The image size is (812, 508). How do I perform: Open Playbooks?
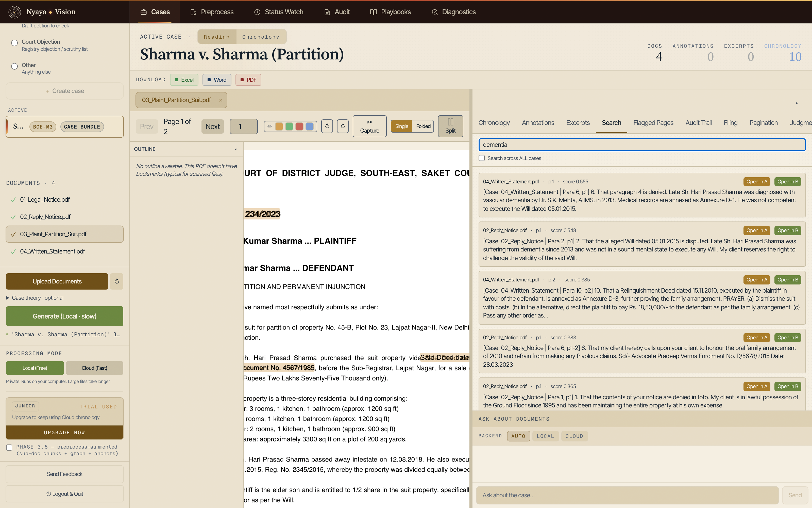coord(391,12)
